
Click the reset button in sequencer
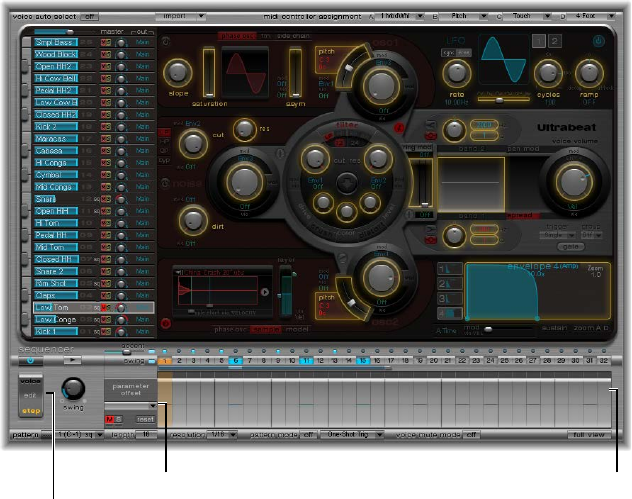coord(145,420)
